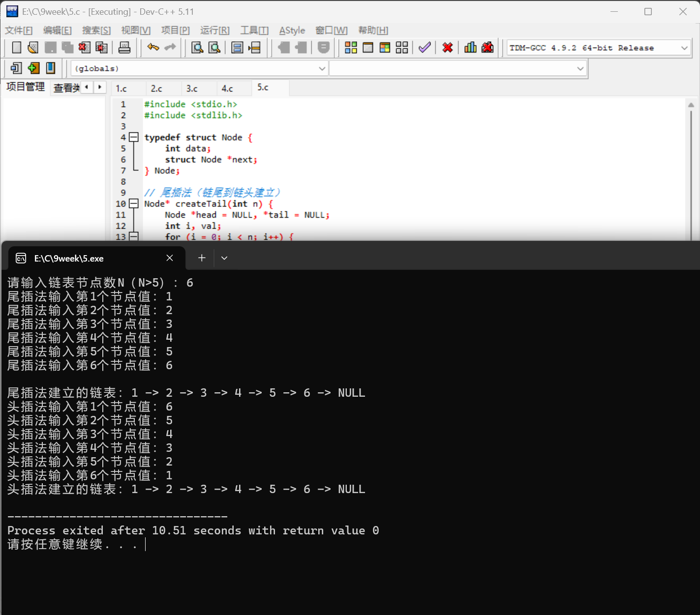Click the Save All toolbar icon
The height and width of the screenshot is (615, 700).
click(x=67, y=48)
